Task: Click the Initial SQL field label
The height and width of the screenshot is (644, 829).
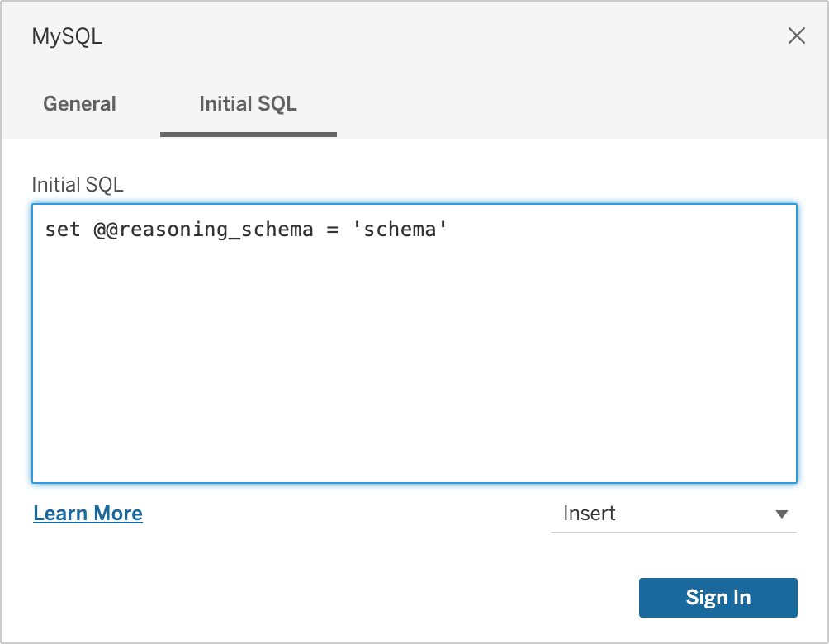Action: pos(78,184)
